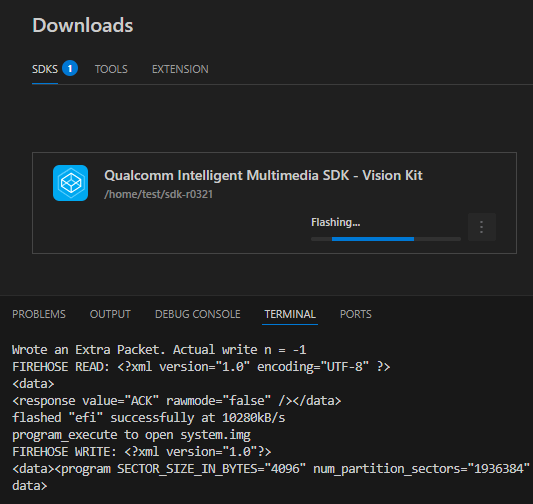Viewport: 533px width, 504px height.
Task: Open the PROBLEMS panel tab
Action: pos(39,314)
